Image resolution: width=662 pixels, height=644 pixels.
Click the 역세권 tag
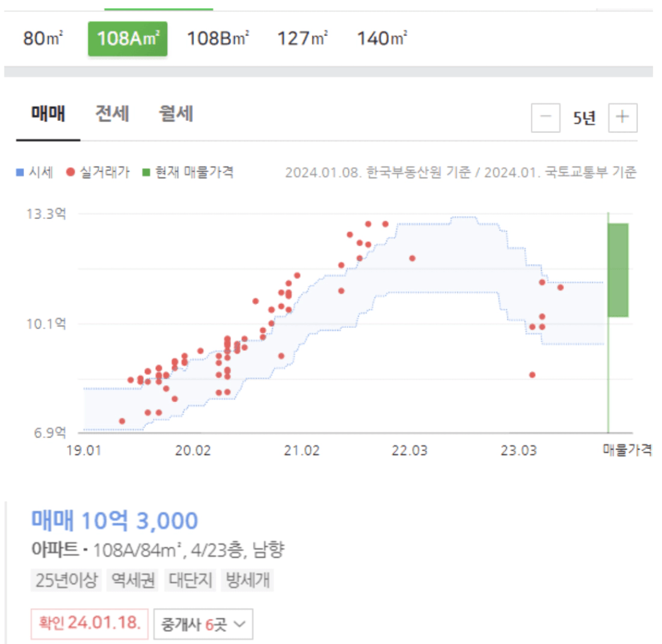(x=132, y=580)
